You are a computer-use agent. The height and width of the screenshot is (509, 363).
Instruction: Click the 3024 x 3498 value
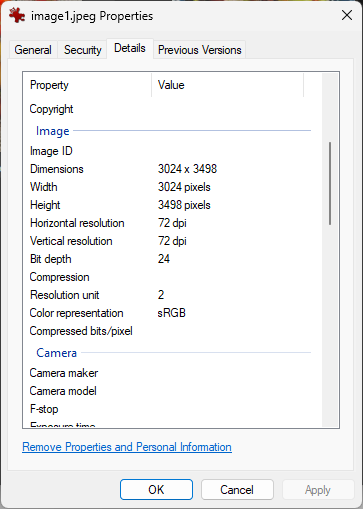pos(187,169)
